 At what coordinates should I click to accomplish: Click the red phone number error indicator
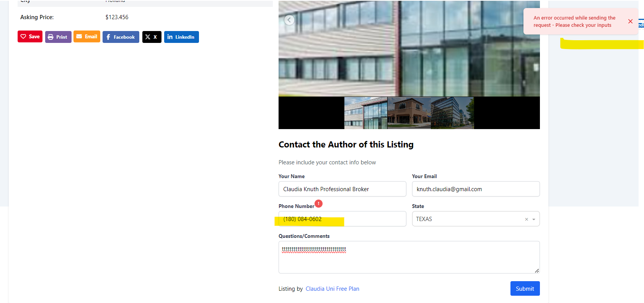[318, 203]
